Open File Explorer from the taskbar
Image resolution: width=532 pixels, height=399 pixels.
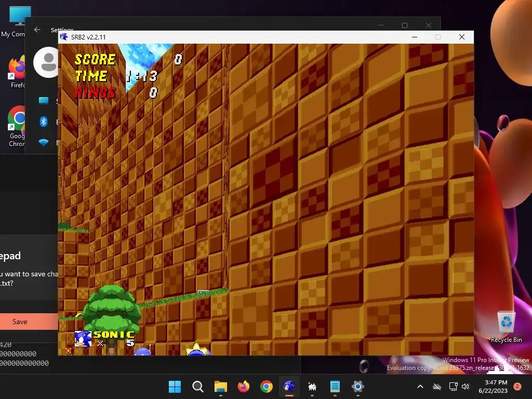(x=220, y=386)
